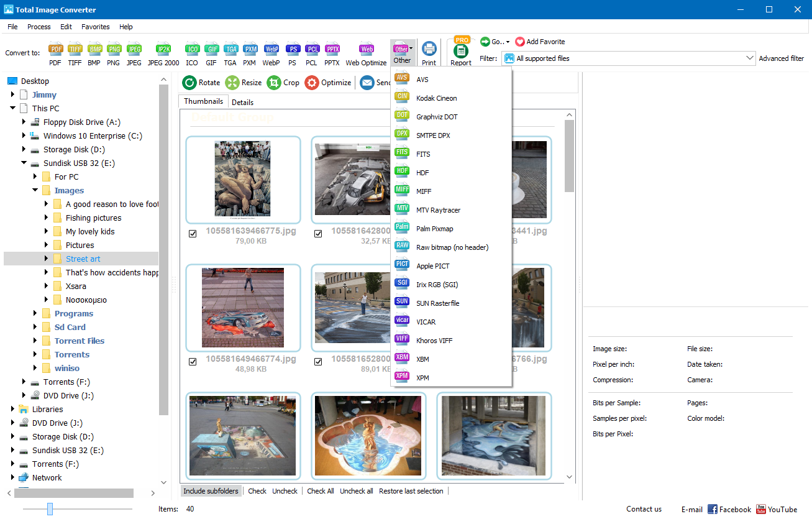The height and width of the screenshot is (519, 812).
Task: Open the YouTube link
Action: coord(777,509)
